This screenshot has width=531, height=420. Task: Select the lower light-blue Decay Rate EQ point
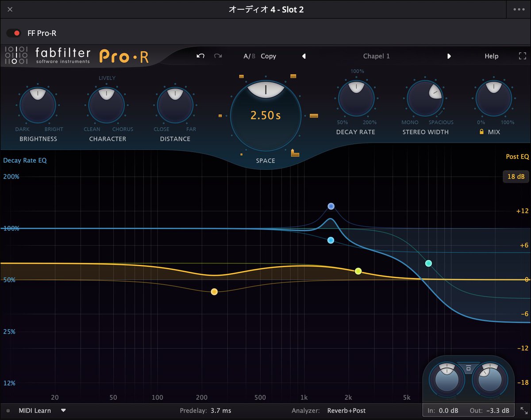point(331,240)
